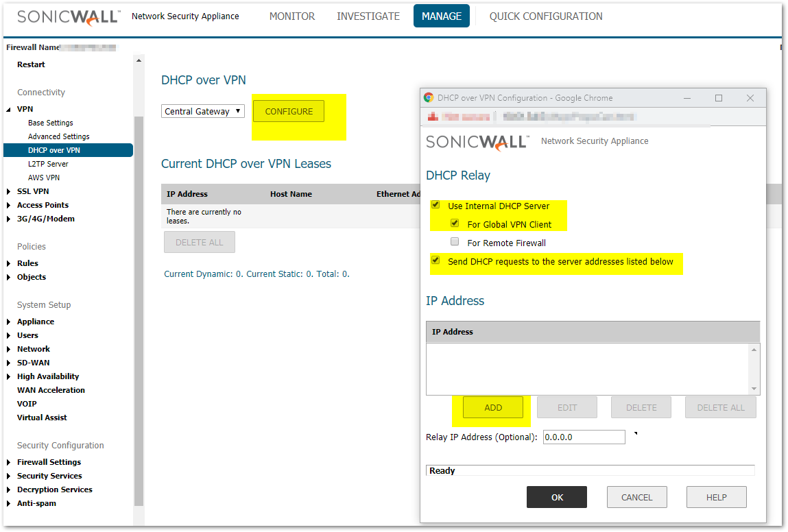Switch to the MONITOR tab
The image size is (788, 532).
[292, 16]
